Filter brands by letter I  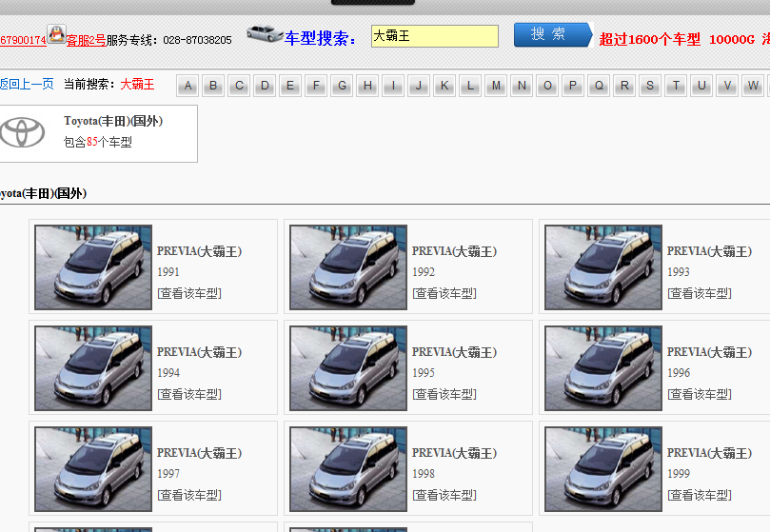tap(393, 86)
